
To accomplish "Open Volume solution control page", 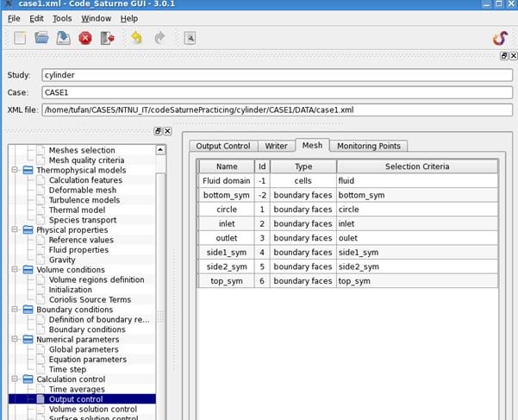I will (93, 409).
